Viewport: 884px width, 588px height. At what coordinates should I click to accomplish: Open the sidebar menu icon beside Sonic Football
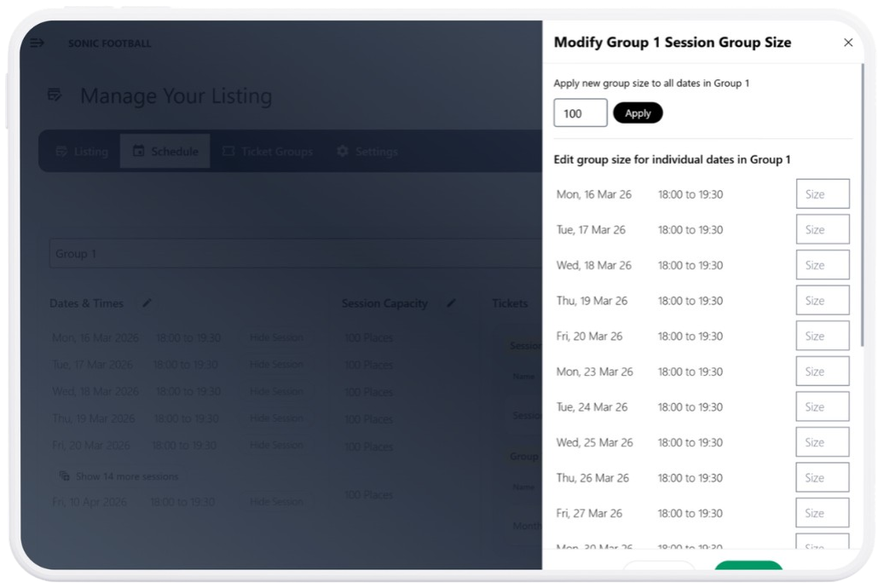click(38, 43)
